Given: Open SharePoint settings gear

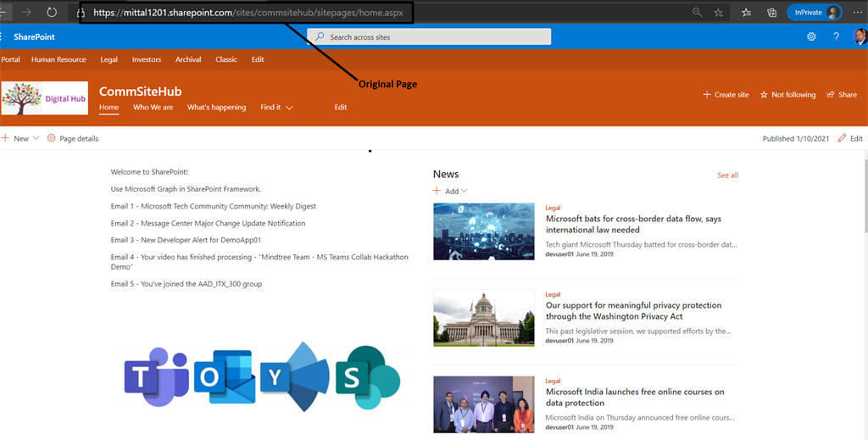Looking at the screenshot, I should coord(811,36).
